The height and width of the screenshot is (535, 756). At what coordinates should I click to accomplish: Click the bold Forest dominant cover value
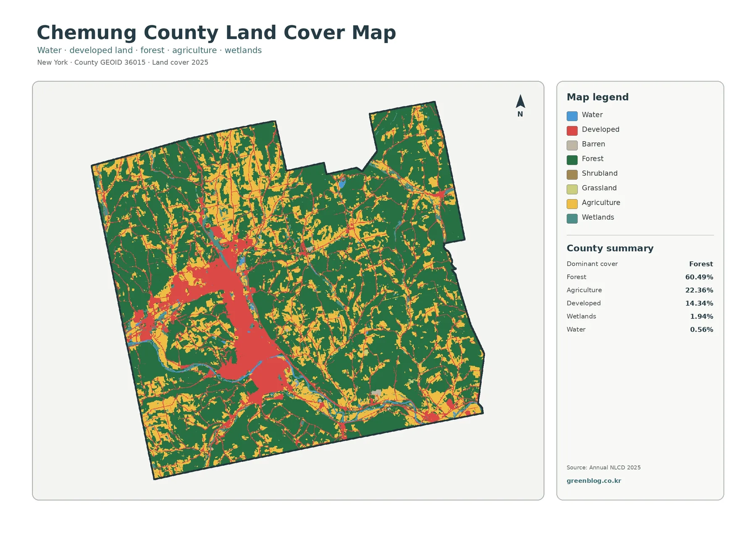coord(701,264)
